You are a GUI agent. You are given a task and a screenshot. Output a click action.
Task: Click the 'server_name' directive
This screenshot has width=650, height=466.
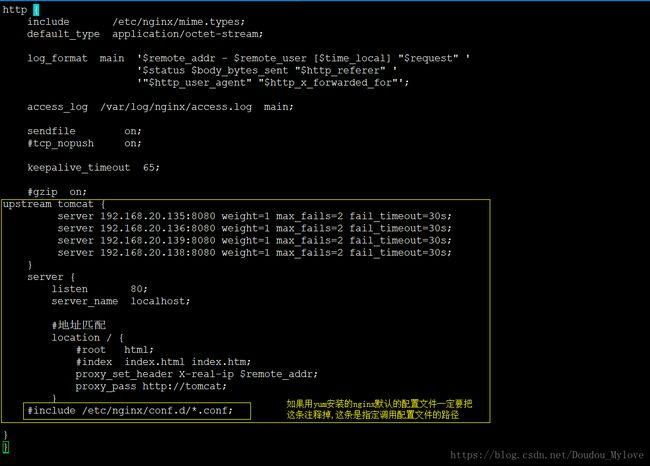[85, 301]
